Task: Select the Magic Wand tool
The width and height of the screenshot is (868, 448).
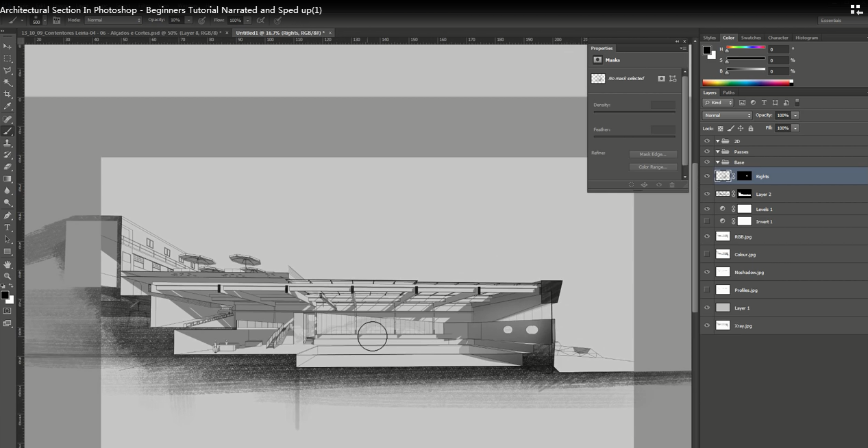Action: click(x=8, y=82)
